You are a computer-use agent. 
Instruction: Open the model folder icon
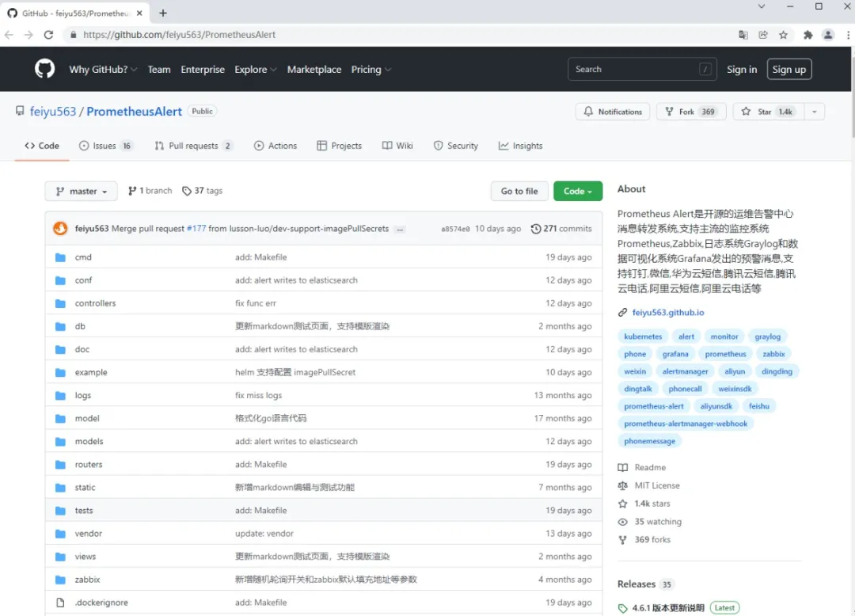pos(60,419)
